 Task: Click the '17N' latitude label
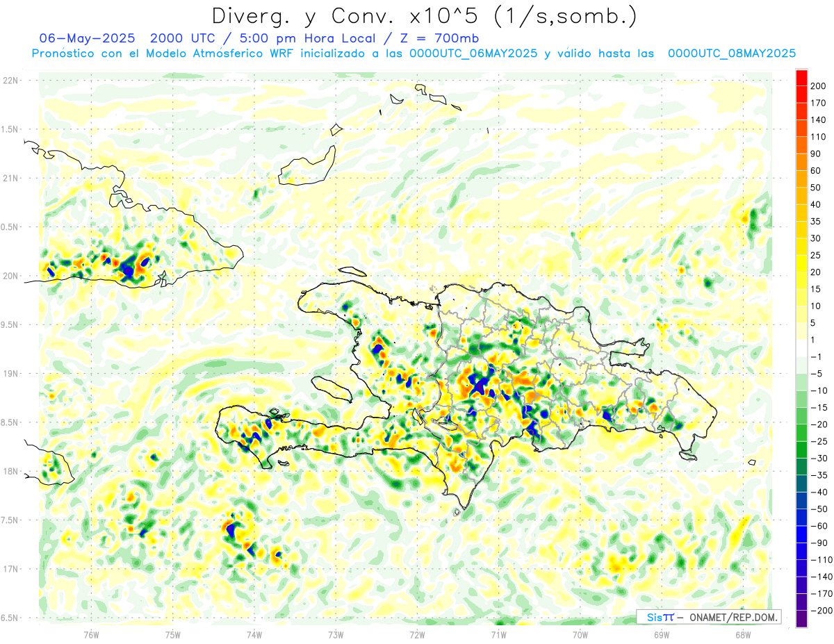point(10,569)
